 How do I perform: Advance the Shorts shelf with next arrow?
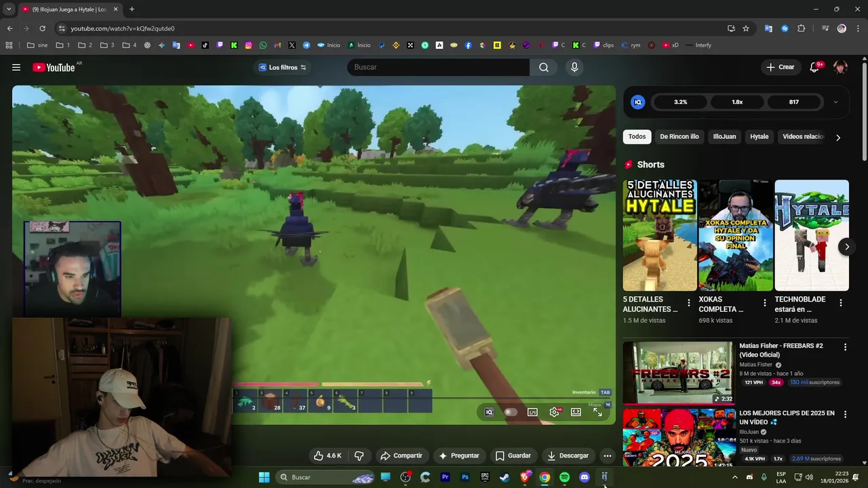click(x=846, y=247)
